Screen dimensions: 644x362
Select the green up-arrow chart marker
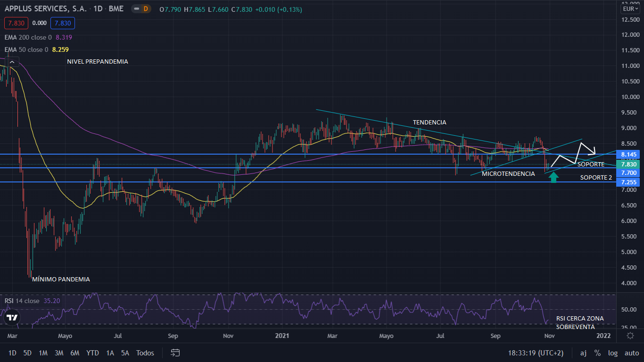(x=553, y=177)
